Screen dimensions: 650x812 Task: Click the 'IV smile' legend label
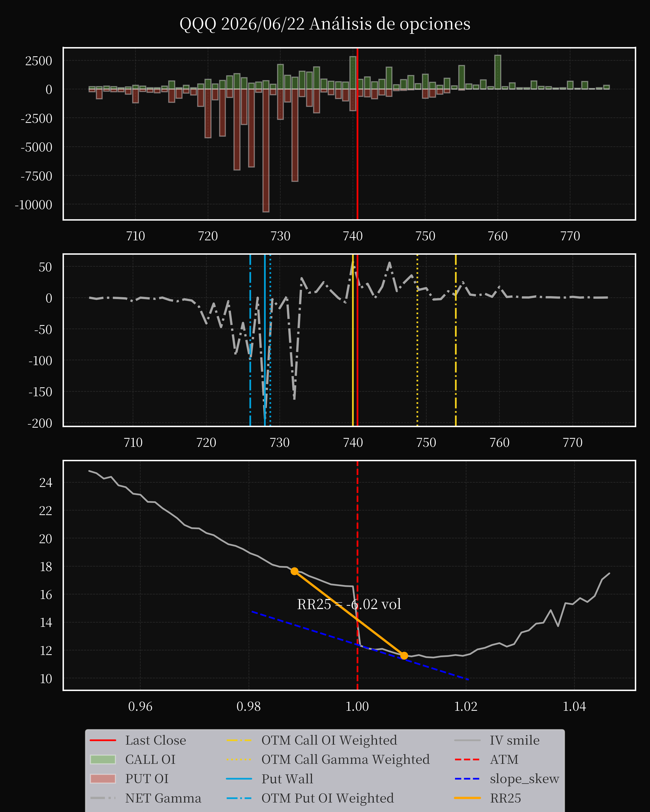click(x=515, y=740)
